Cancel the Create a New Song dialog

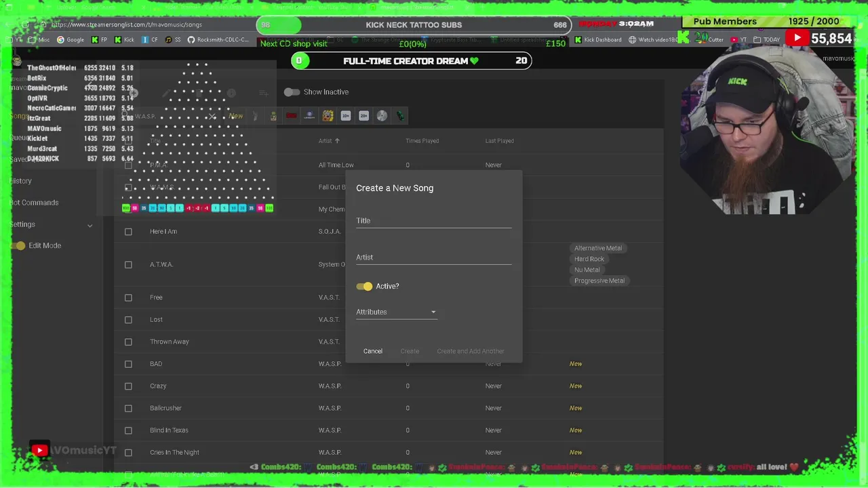click(373, 351)
